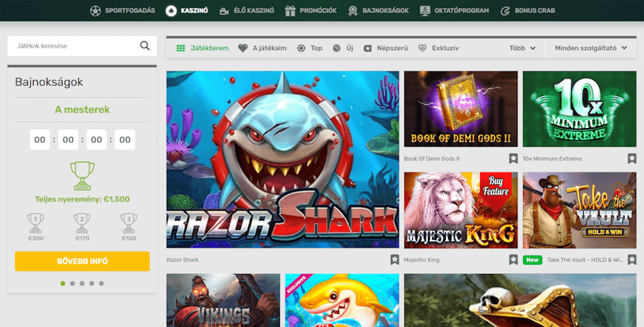Viewport: 644px width, 327px height.
Task: Click the gold trophy icon in Bajnokságok
Action: [82, 175]
